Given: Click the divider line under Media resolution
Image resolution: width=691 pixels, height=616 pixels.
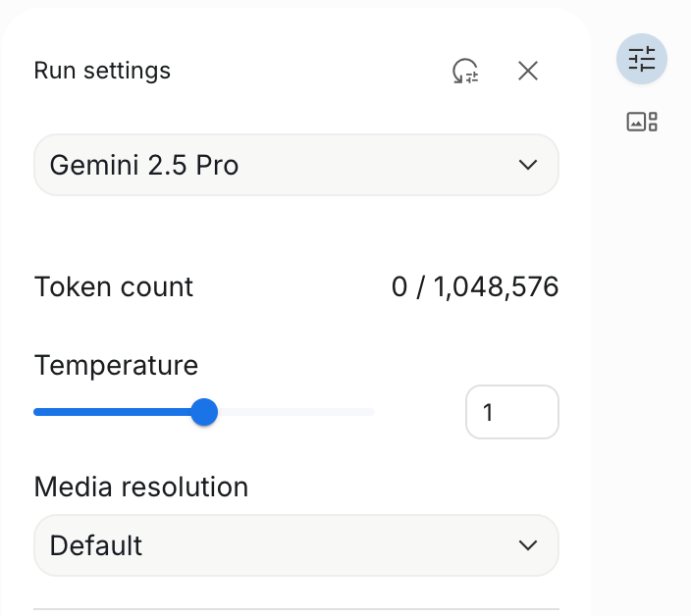Looking at the screenshot, I should pos(296,609).
